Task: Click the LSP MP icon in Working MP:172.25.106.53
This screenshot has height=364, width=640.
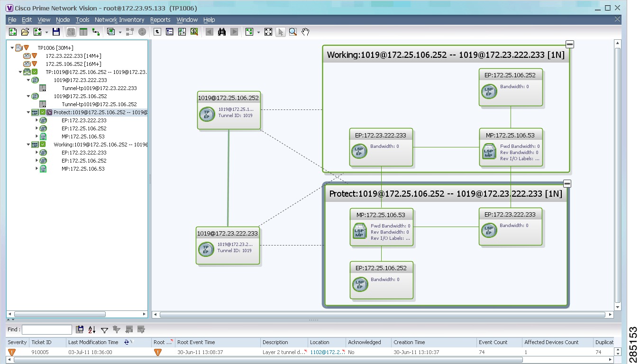Action: pyautogui.click(x=489, y=151)
